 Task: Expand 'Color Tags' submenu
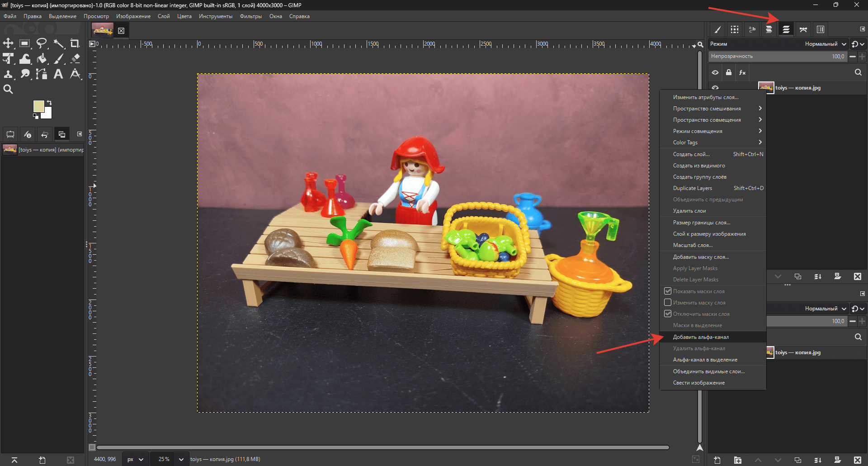(x=713, y=143)
